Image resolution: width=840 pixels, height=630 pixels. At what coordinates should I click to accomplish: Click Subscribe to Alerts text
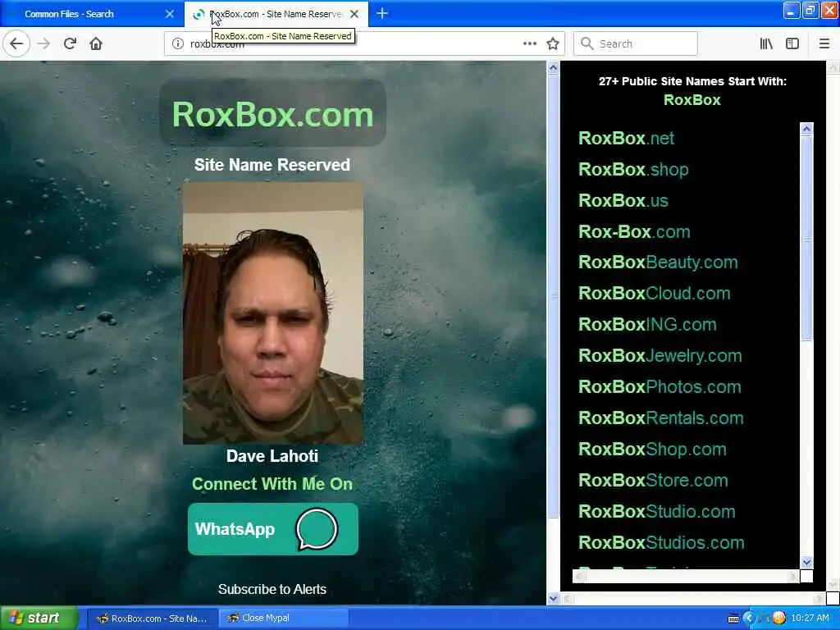click(272, 589)
